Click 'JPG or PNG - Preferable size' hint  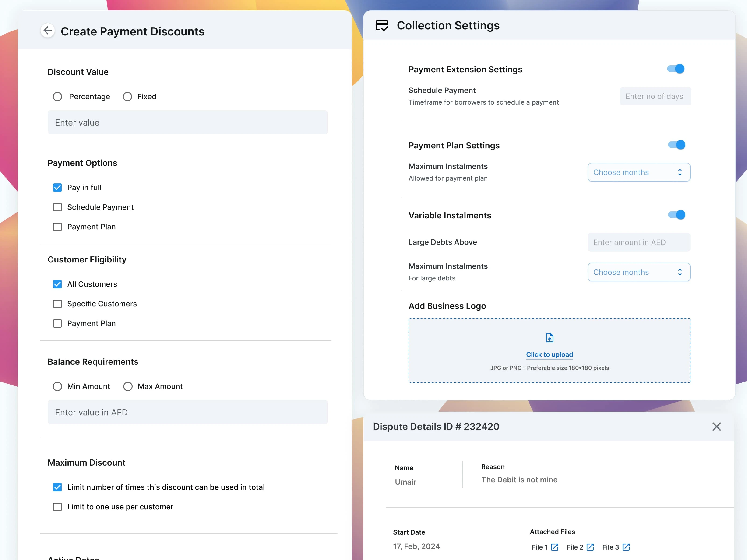coord(550,368)
